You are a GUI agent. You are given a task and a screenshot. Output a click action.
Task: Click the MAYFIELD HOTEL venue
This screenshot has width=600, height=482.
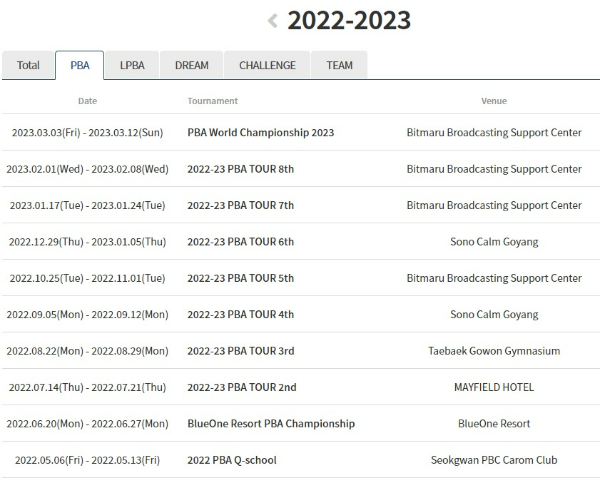(x=494, y=387)
